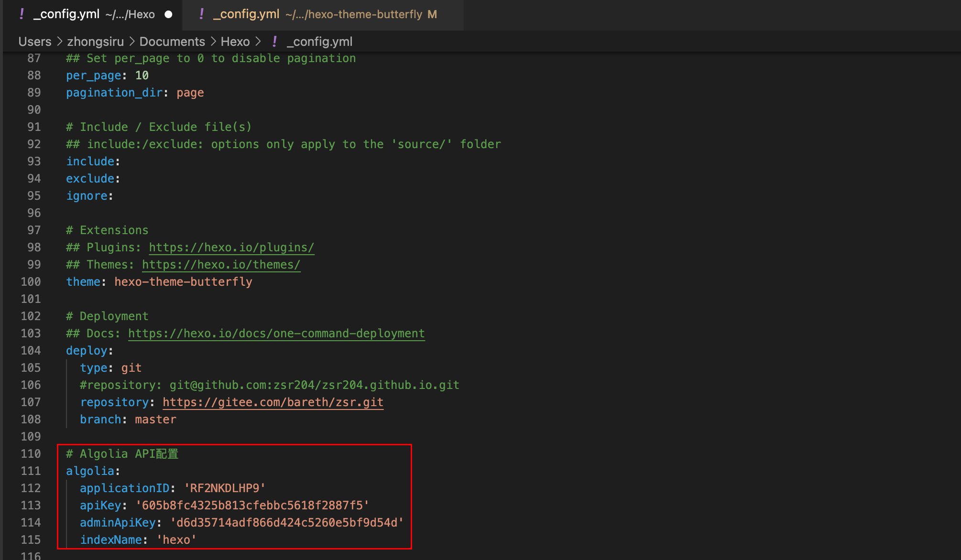Click the '# Algolia API配置' comment

[x=122, y=454]
